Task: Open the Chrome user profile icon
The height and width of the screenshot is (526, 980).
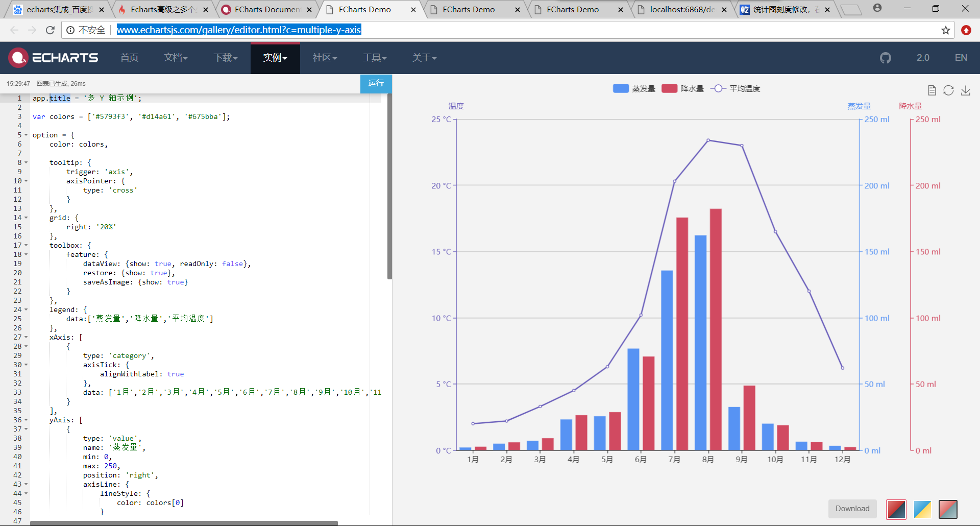Action: pos(877,8)
